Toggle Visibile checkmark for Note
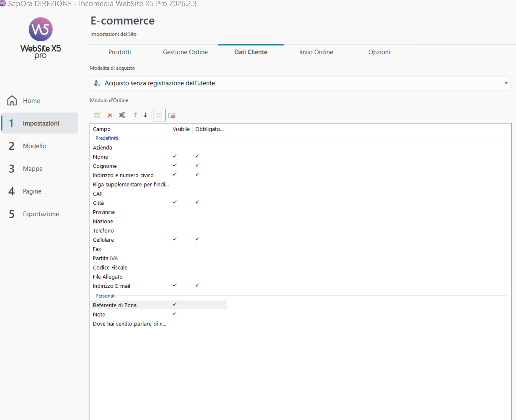This screenshot has width=516, height=420. click(175, 314)
